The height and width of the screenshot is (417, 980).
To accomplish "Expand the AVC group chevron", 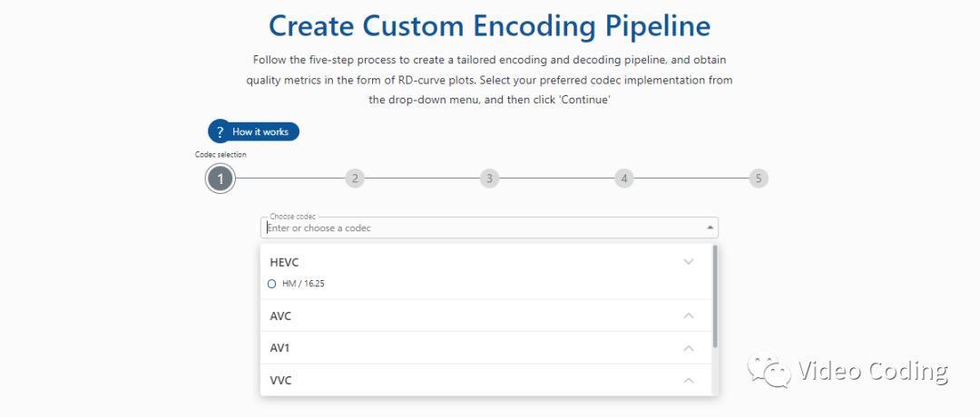I will point(688,315).
